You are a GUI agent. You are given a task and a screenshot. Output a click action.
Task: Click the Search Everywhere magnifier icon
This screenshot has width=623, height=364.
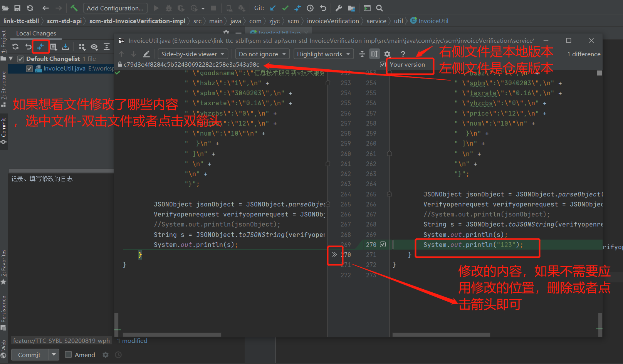[380, 8]
